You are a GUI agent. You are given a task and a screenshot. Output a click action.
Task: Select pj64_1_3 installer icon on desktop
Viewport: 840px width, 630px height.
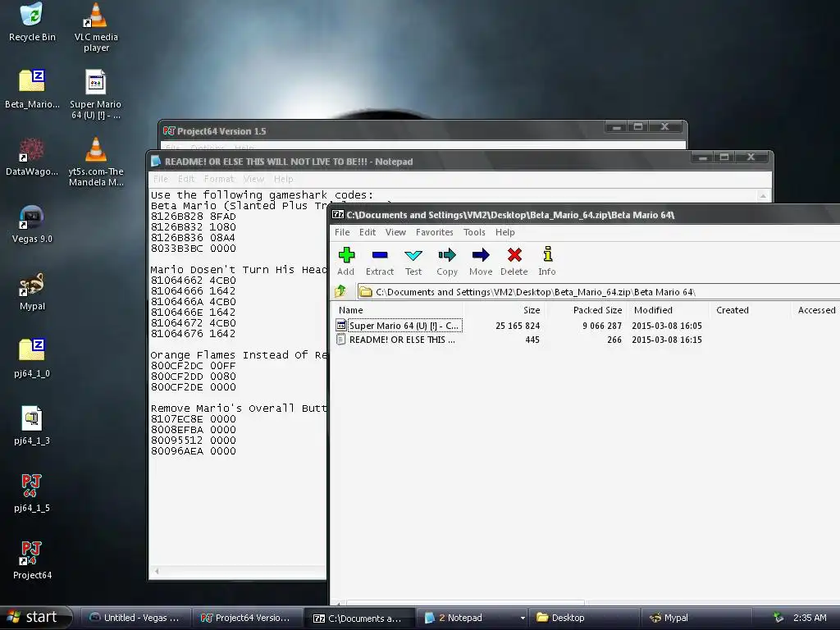tap(32, 426)
